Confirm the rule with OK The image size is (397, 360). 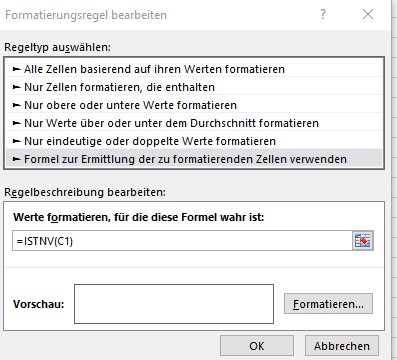point(257,346)
